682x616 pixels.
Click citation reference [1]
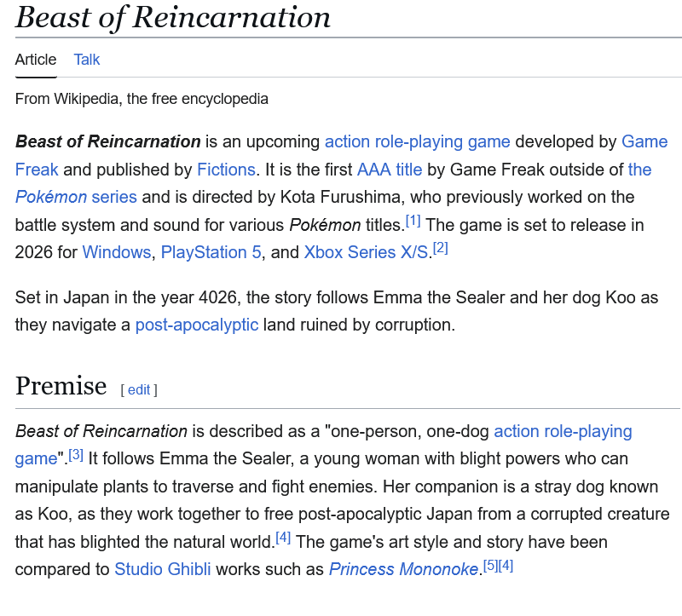[413, 222]
